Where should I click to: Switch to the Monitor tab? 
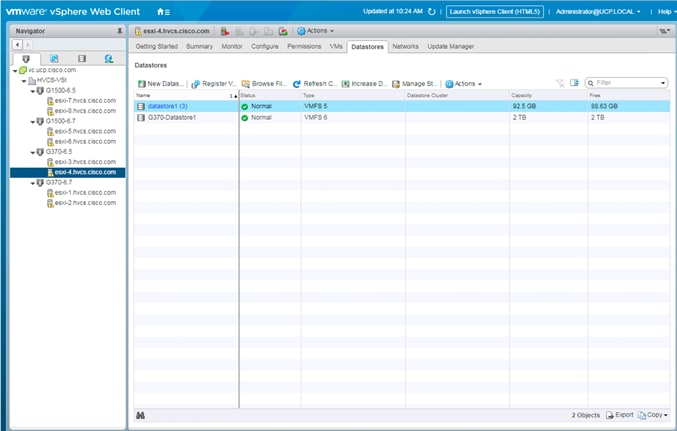[x=232, y=46]
